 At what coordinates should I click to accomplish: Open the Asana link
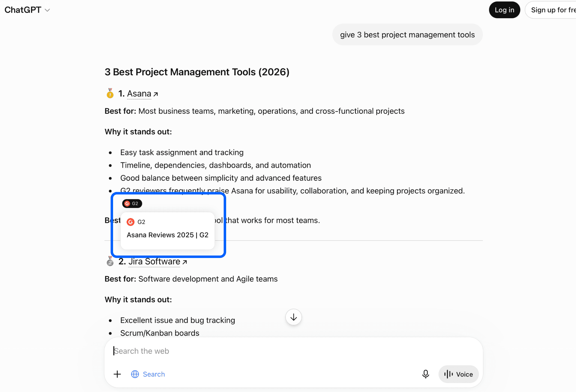pyautogui.click(x=139, y=94)
